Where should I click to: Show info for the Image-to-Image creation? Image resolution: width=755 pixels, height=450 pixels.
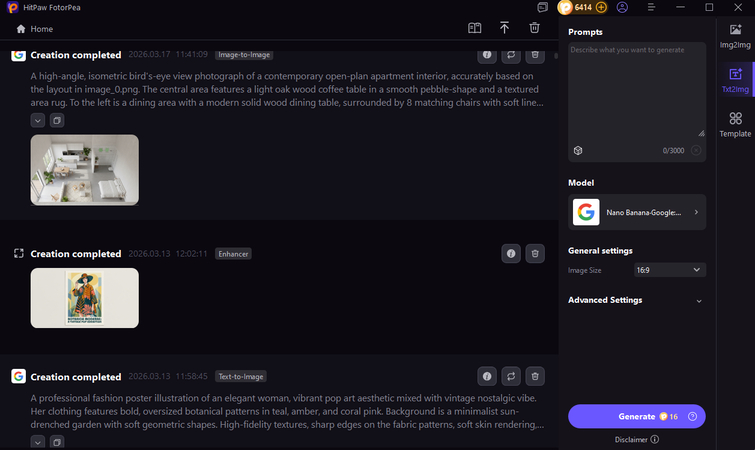pos(487,55)
